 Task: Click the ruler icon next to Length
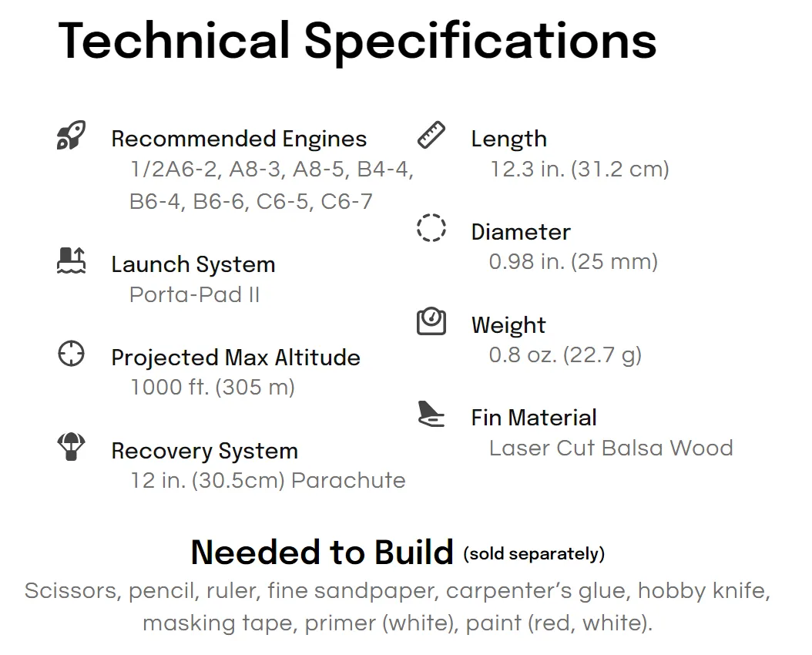coord(431,135)
